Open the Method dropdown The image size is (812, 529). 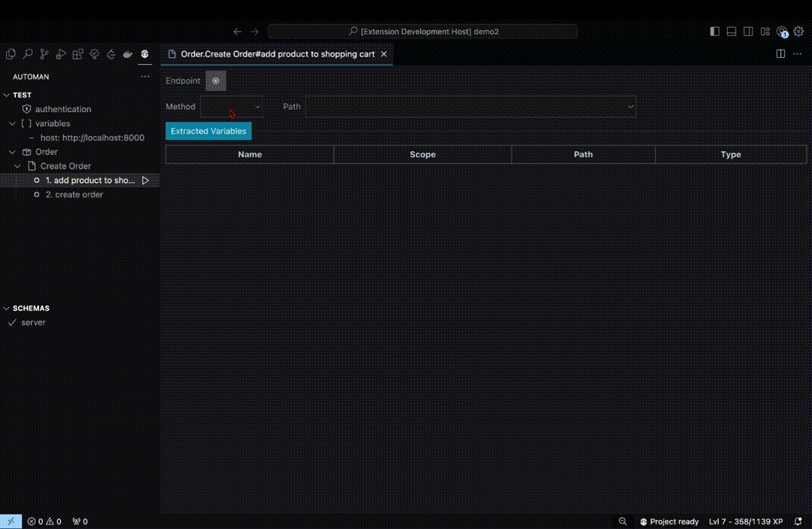coord(231,106)
